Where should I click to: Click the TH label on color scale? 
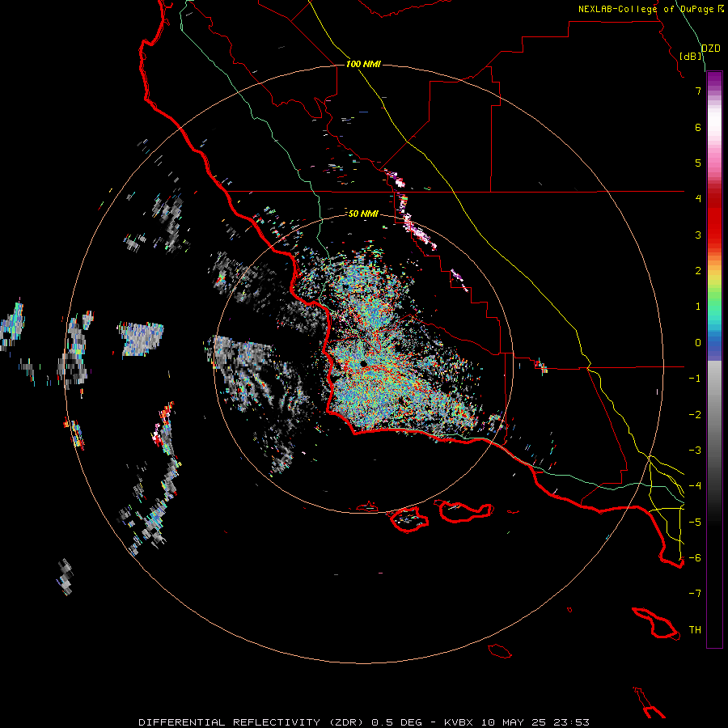695,629
